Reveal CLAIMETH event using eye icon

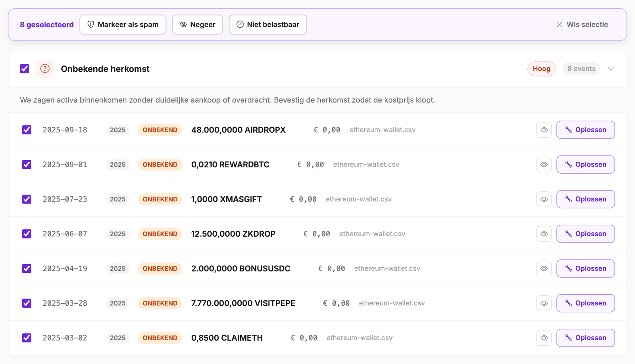(544, 338)
